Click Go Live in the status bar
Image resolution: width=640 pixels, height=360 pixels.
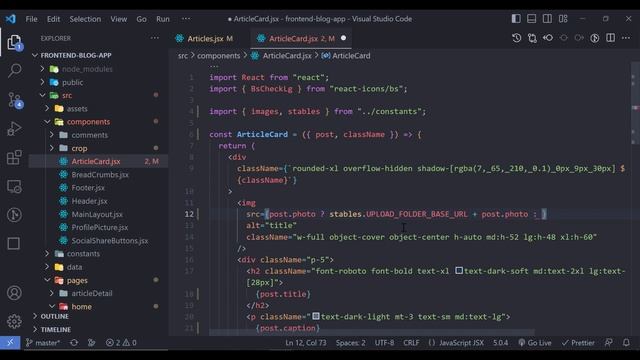coord(535,342)
